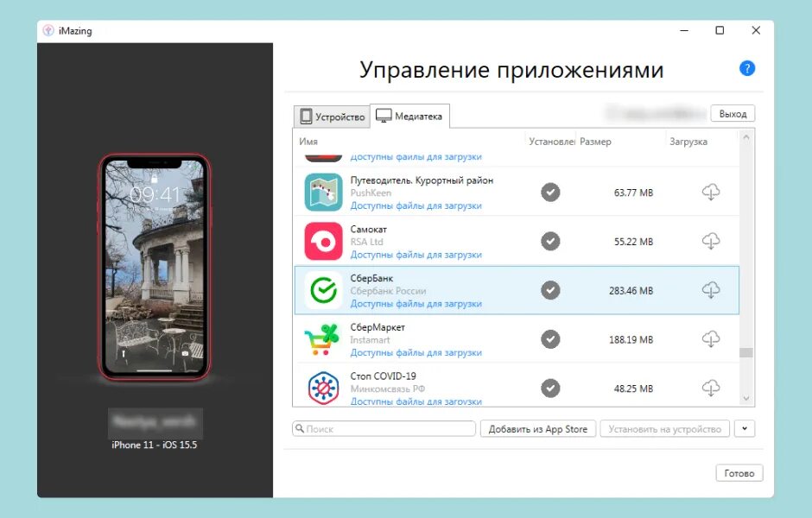812x518 pixels.
Task: Click cloud download icon for Стоп COVID-19
Action: [710, 388]
